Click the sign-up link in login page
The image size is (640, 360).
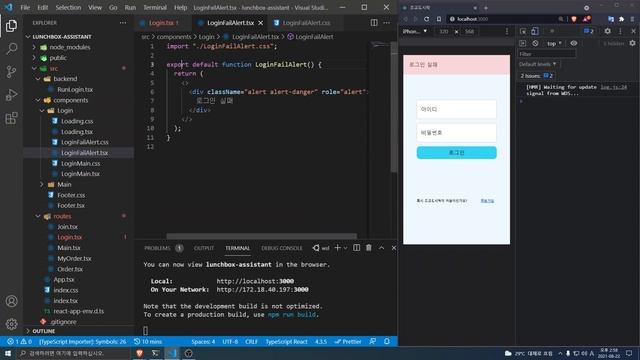pyautogui.click(x=487, y=201)
